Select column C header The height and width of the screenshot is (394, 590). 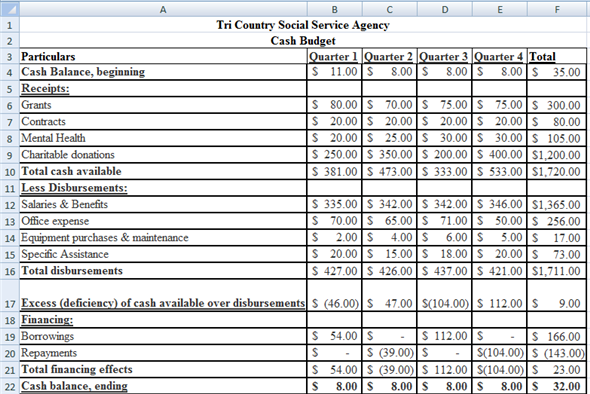389,9
